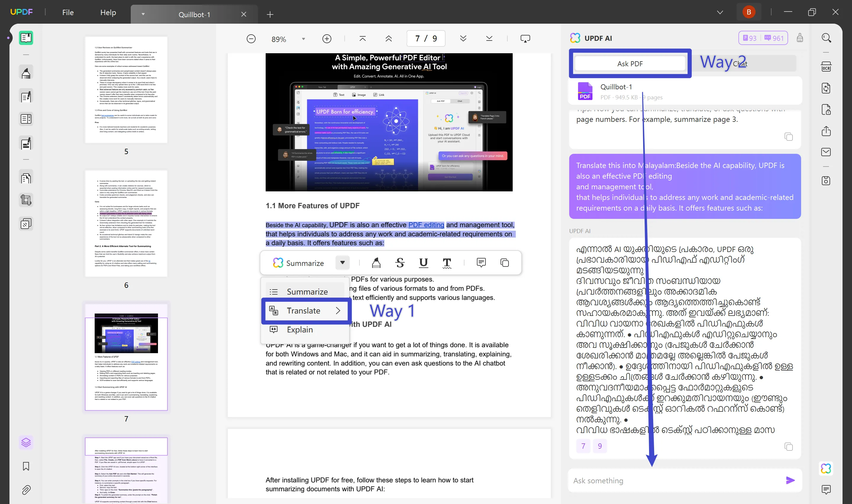The height and width of the screenshot is (504, 852).
Task: Add a new tab with the plus button
Action: [270, 14]
